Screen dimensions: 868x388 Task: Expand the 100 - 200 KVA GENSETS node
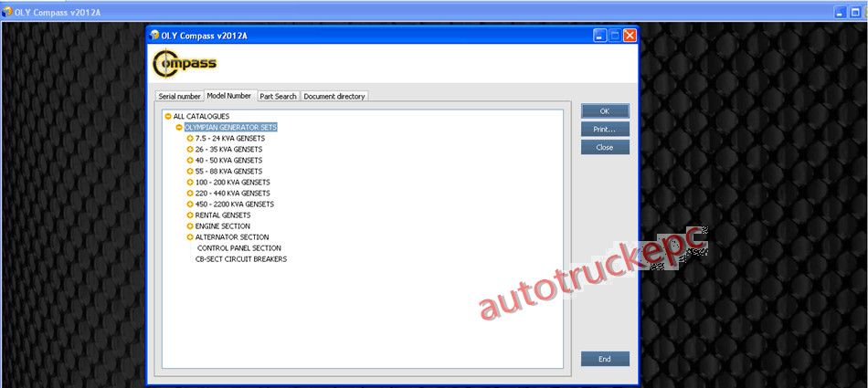[190, 182]
